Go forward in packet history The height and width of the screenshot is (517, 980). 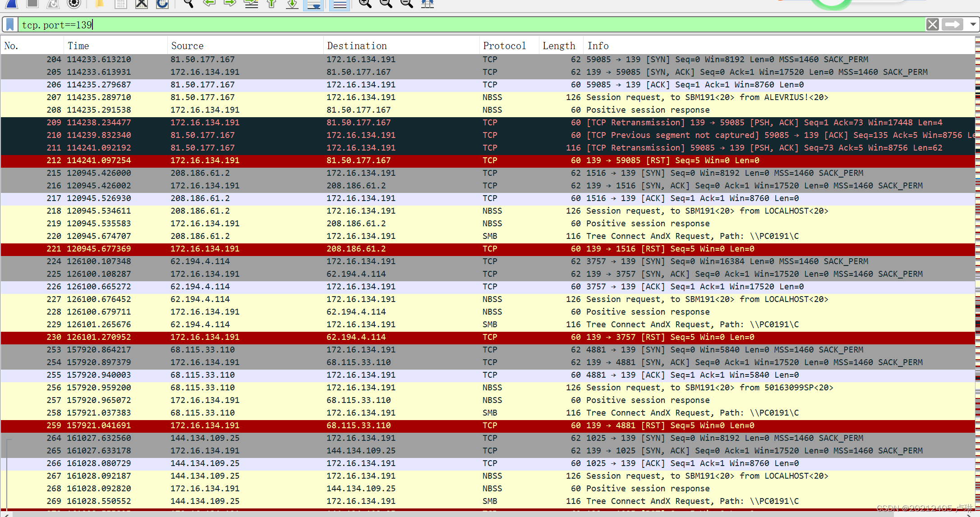(x=230, y=4)
